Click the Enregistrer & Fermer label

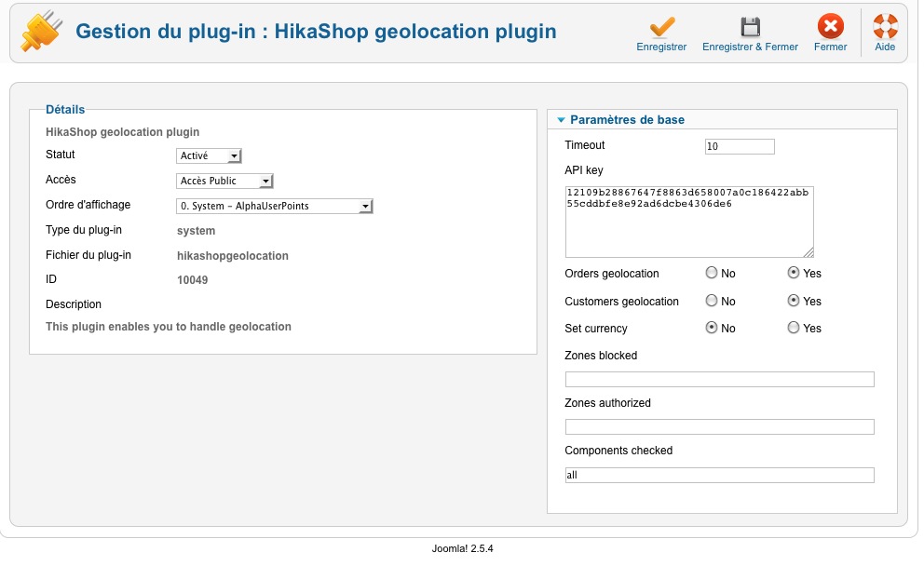click(750, 47)
